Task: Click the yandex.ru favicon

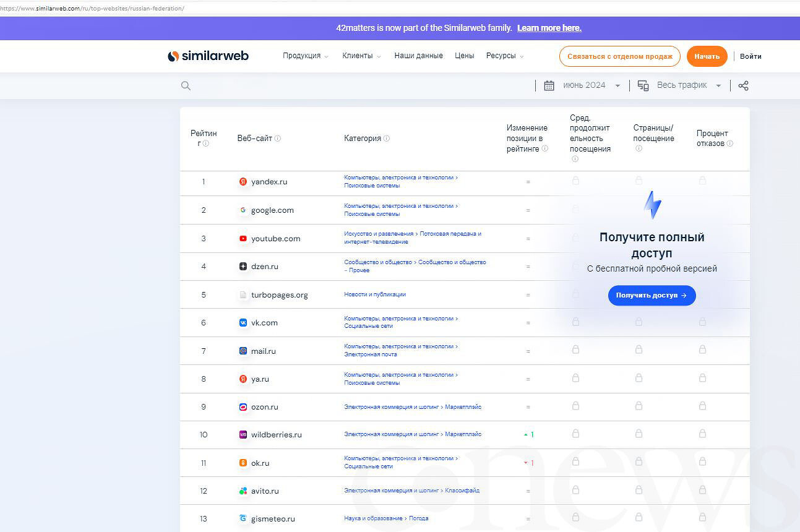Action: tap(243, 182)
